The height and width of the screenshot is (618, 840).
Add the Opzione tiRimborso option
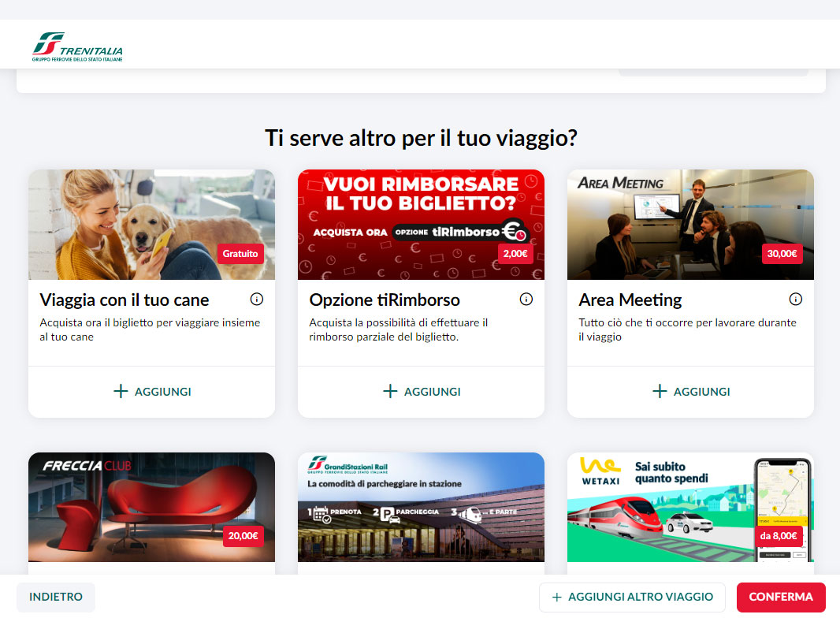(421, 392)
